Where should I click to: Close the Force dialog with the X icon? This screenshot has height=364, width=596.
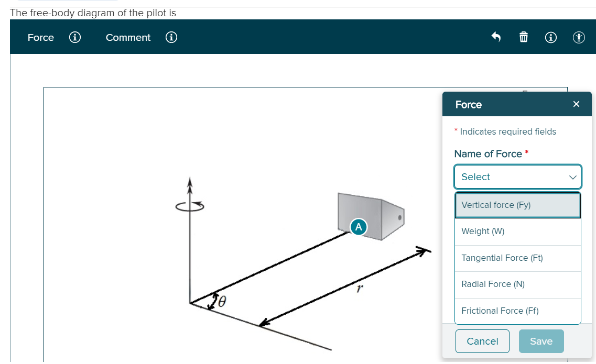coord(576,104)
